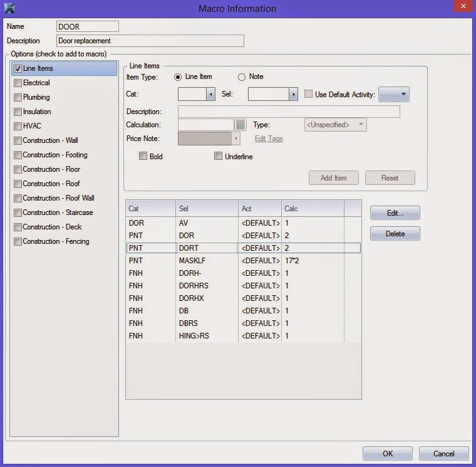Open the Edit Tags link
476x467 pixels.
269,139
